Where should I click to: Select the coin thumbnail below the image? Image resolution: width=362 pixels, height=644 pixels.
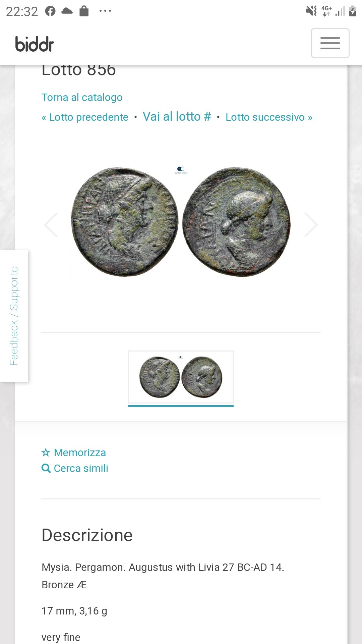tap(181, 377)
